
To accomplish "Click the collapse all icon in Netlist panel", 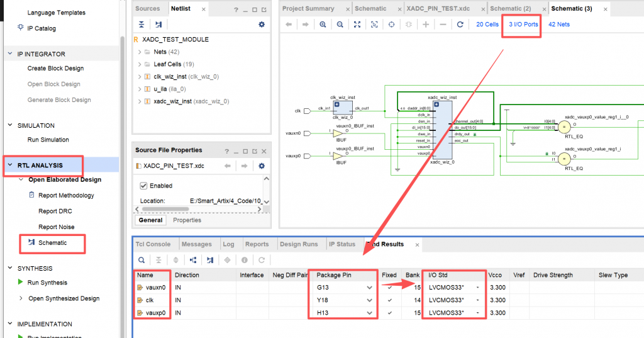I will [142, 24].
